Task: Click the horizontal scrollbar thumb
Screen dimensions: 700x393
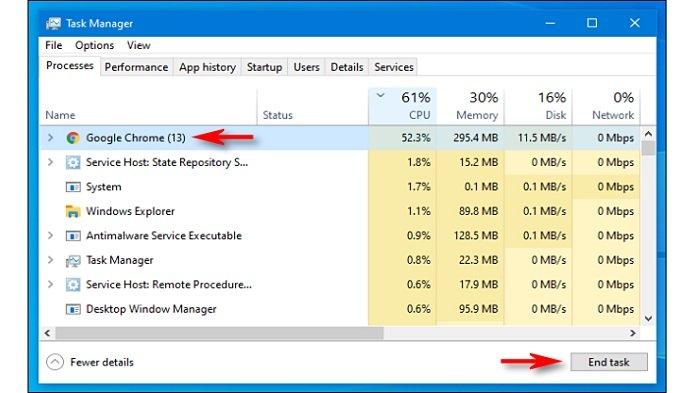Action: pos(219,333)
